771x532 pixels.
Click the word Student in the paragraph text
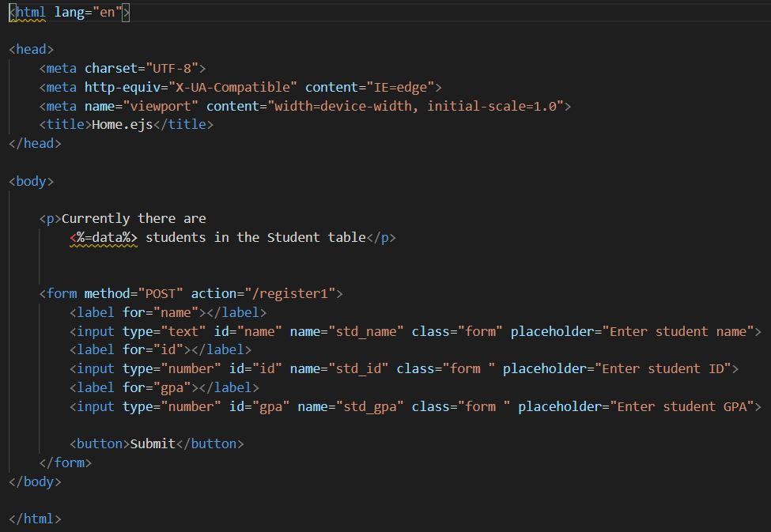point(293,237)
